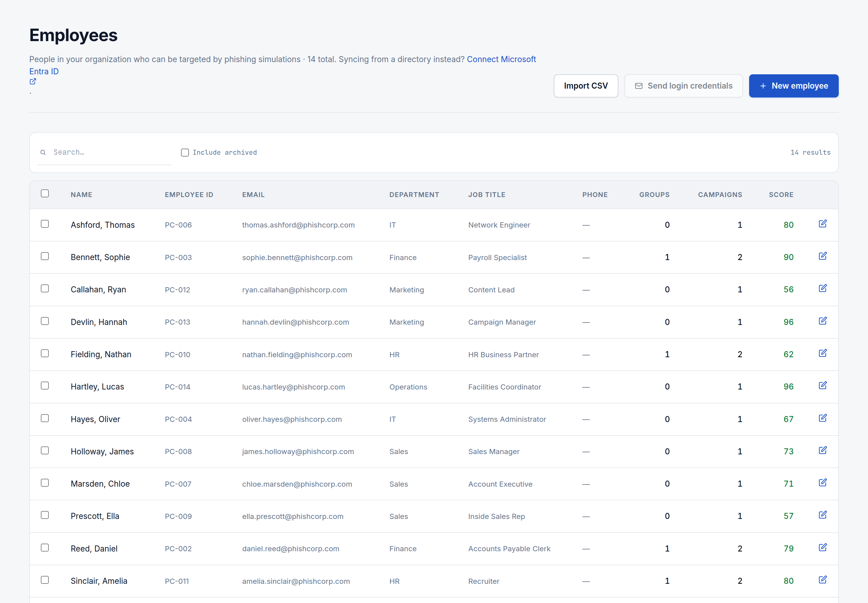The width and height of the screenshot is (868, 603).
Task: Click james.holloway@phishcorp.com email
Action: coord(298,452)
